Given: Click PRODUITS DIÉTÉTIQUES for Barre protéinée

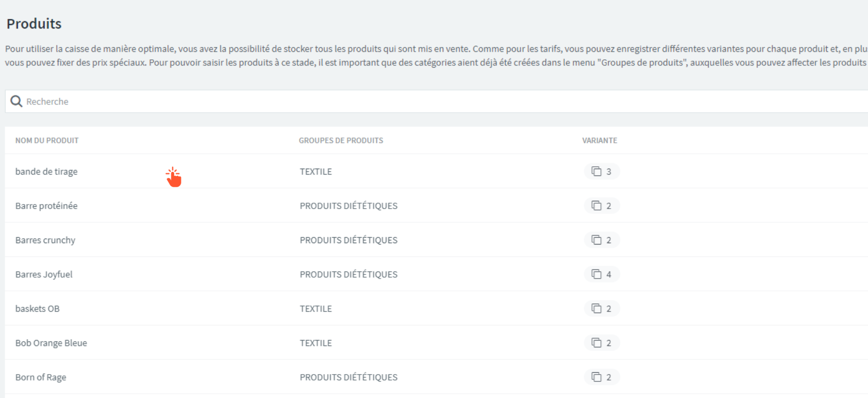Looking at the screenshot, I should tap(349, 205).
